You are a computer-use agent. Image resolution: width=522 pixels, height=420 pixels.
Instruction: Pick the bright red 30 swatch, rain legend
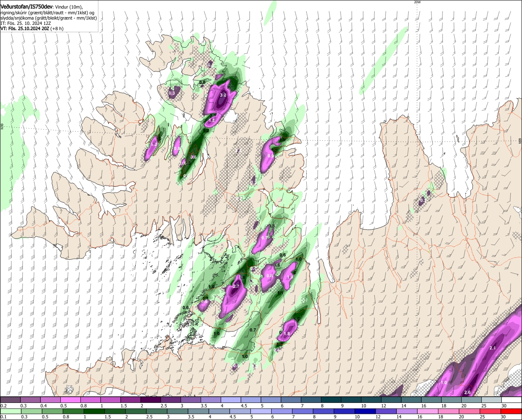click(512, 411)
